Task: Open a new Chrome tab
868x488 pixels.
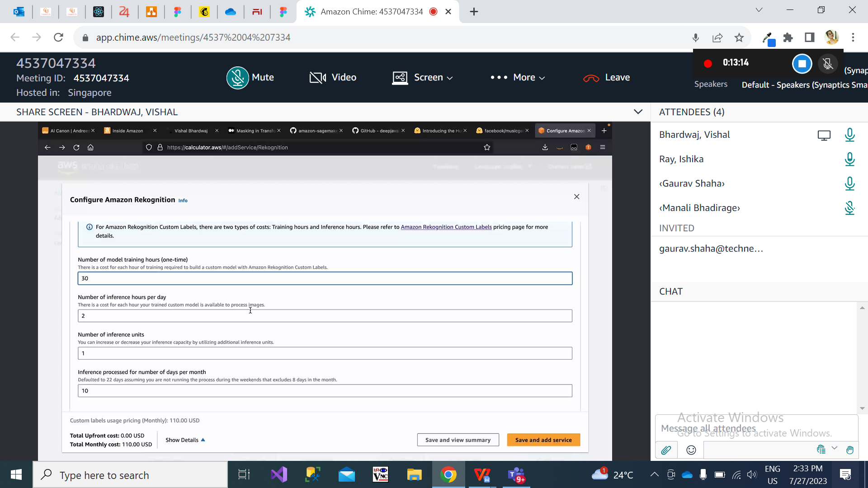Action: [474, 12]
